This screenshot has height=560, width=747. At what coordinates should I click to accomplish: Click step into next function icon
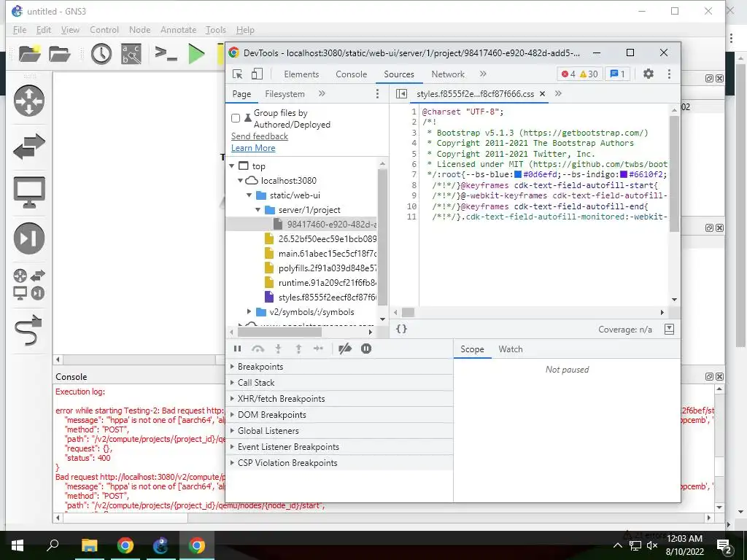click(278, 349)
